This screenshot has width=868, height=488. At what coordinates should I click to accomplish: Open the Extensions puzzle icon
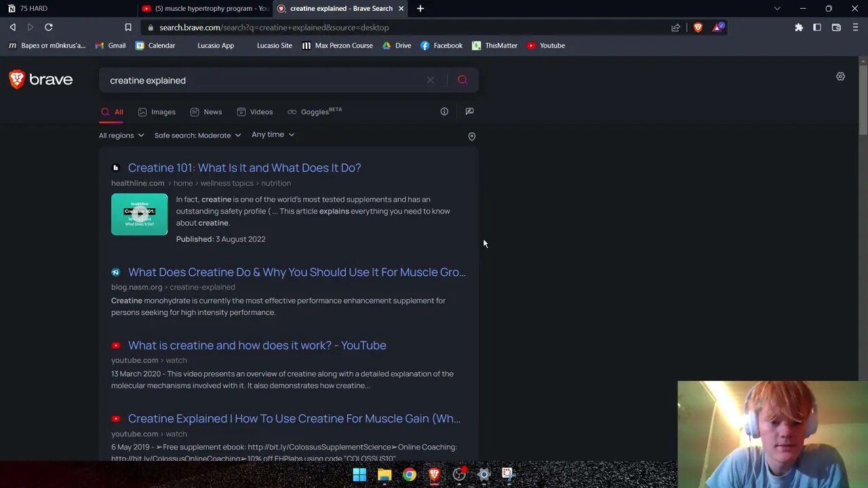coord(799,27)
